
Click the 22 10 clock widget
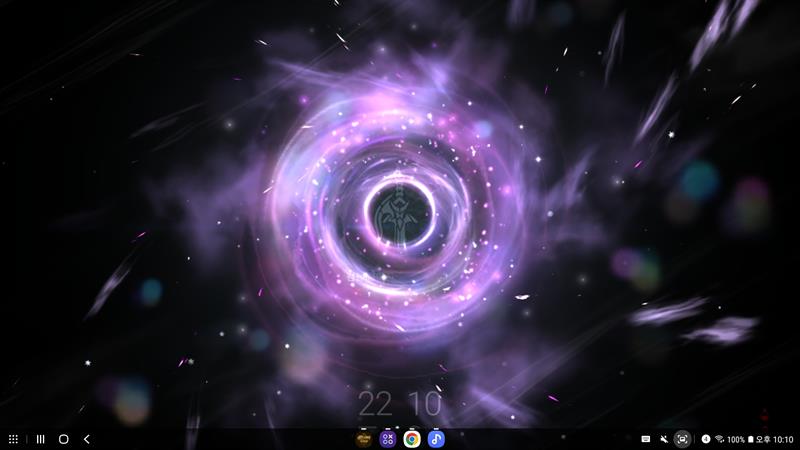coord(399,404)
